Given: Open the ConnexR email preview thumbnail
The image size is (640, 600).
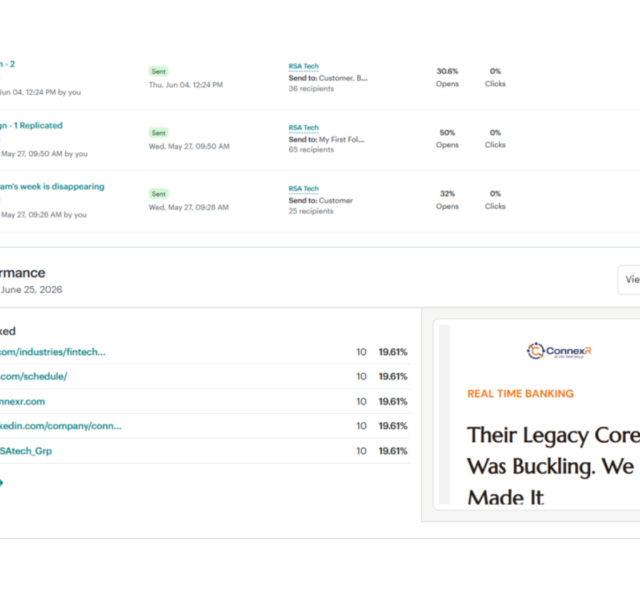Looking at the screenshot, I should (537, 414).
